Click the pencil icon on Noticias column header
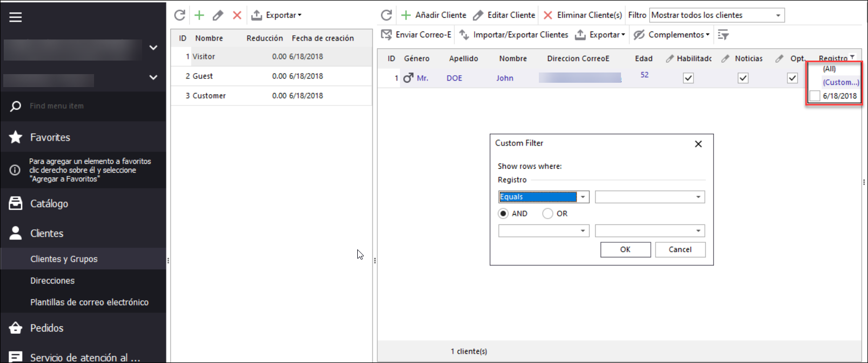Viewport: 868px width, 363px height. [725, 58]
